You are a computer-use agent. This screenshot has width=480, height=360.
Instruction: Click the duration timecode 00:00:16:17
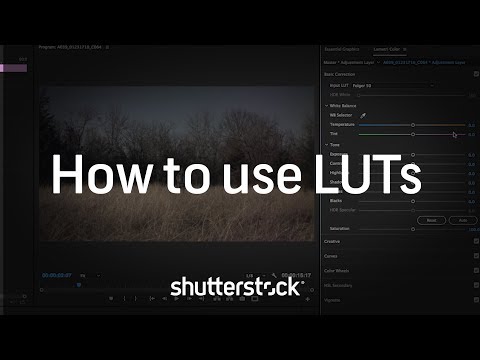[x=296, y=275]
